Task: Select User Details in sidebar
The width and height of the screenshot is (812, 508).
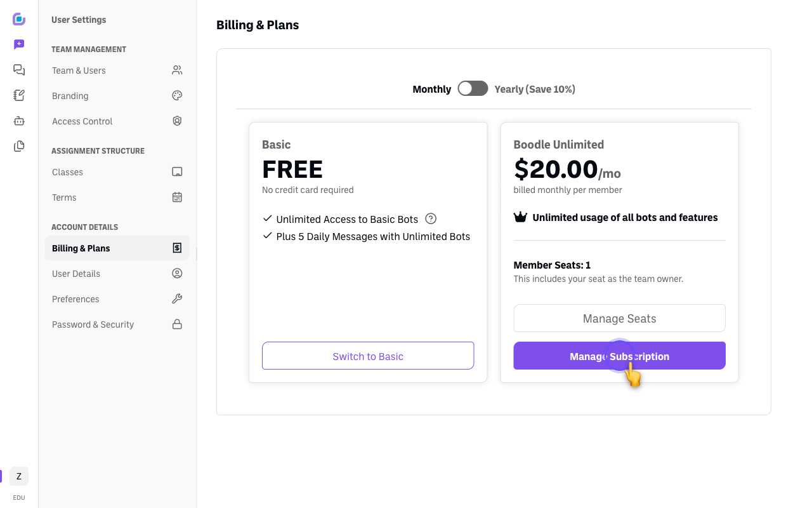Action: point(117,274)
